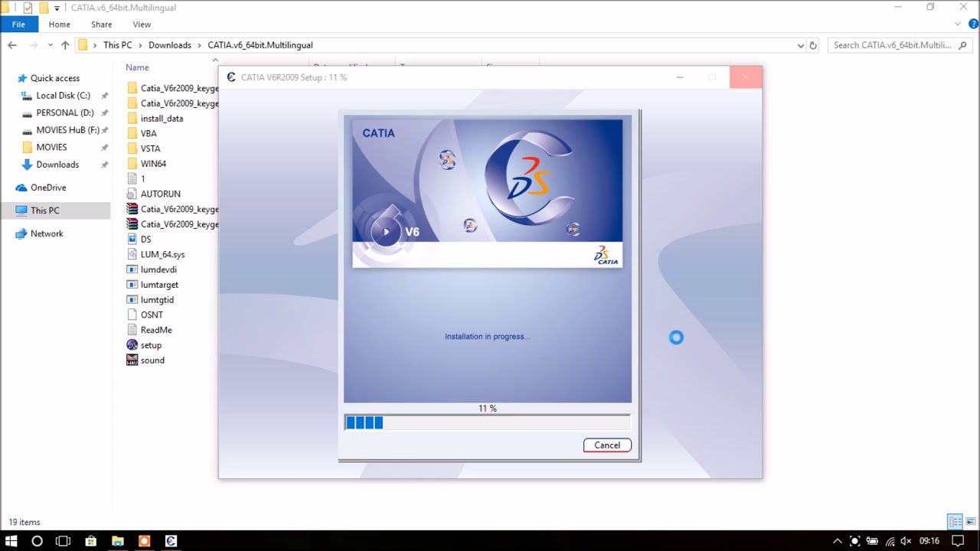The height and width of the screenshot is (551, 980).
Task: Click the Search CATIA.v6_64bit.Multilingual field
Action: (900, 45)
